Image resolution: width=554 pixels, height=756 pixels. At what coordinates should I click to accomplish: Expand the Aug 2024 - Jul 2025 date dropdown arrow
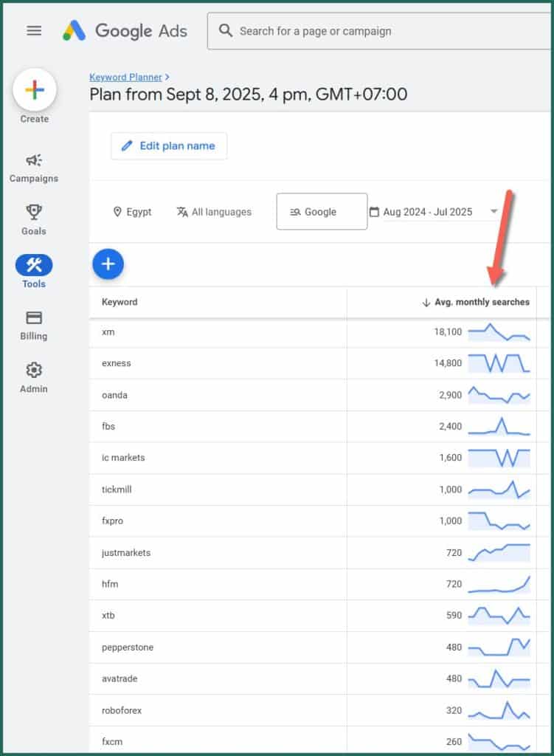tap(494, 211)
